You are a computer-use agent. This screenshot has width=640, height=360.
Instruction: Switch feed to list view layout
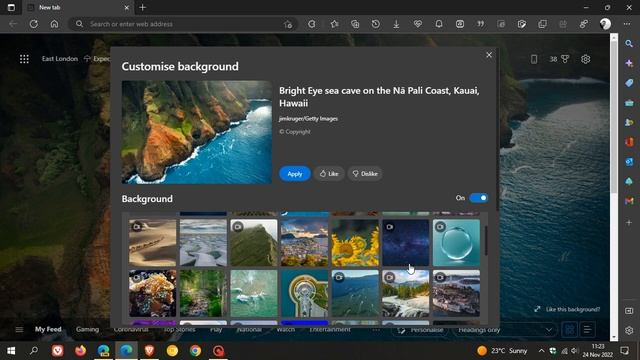587,329
